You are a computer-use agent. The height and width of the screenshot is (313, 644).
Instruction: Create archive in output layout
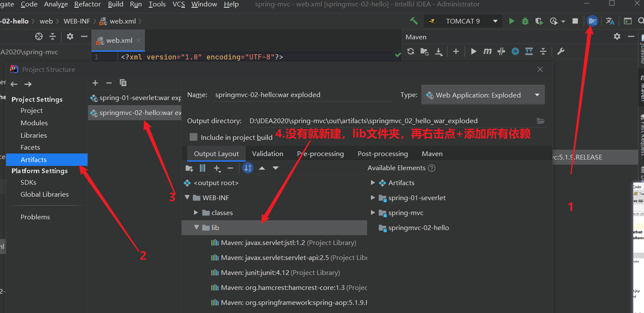pyautogui.click(x=203, y=168)
